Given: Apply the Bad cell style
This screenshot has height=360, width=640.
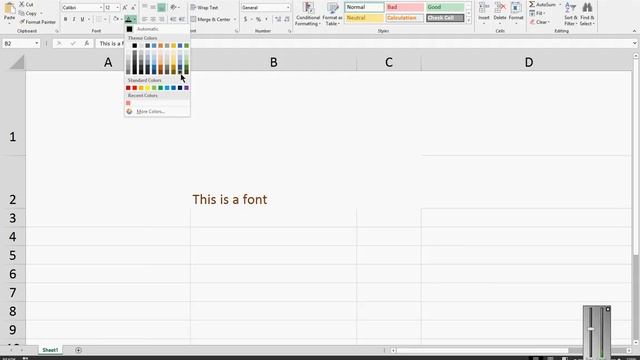Looking at the screenshot, I should [405, 7].
